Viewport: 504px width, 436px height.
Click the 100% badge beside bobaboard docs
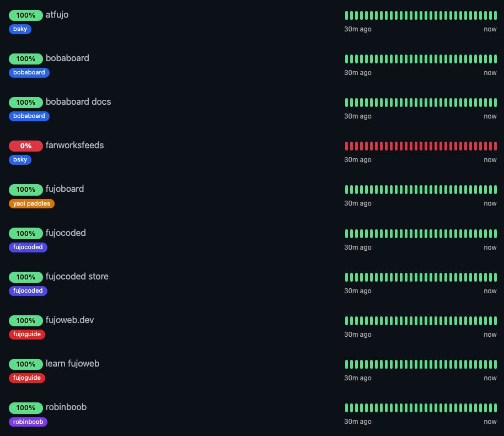[25, 103]
